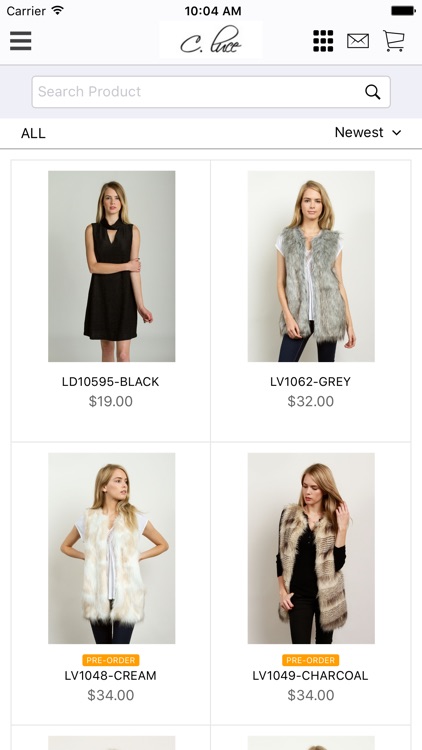Focus the Search Product field
The height and width of the screenshot is (750, 422).
211,92
